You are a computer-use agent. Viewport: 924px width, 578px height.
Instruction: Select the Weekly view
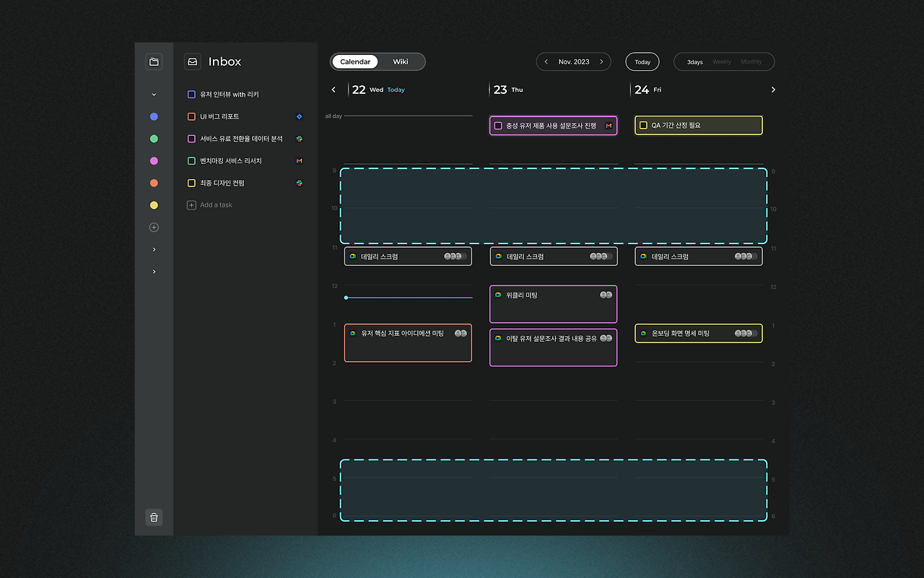tap(722, 62)
